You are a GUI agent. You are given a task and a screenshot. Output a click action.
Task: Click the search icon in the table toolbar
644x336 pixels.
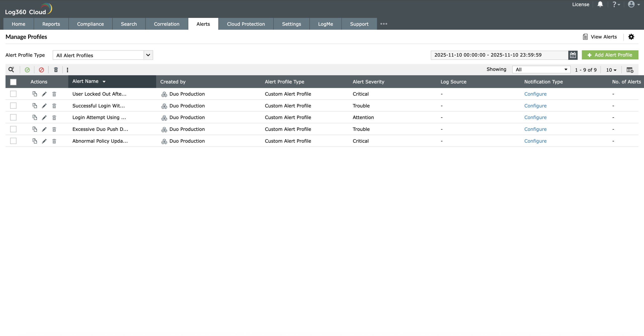click(11, 70)
